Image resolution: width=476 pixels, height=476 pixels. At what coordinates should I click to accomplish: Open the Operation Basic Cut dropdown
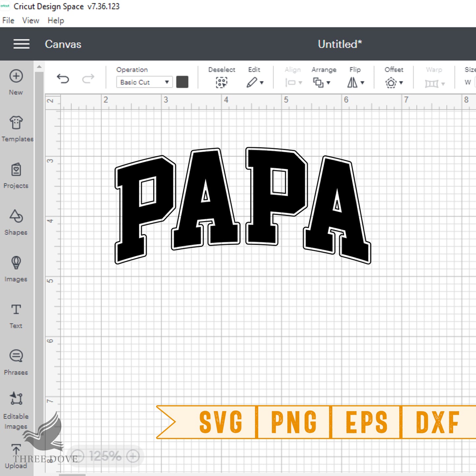pos(144,82)
